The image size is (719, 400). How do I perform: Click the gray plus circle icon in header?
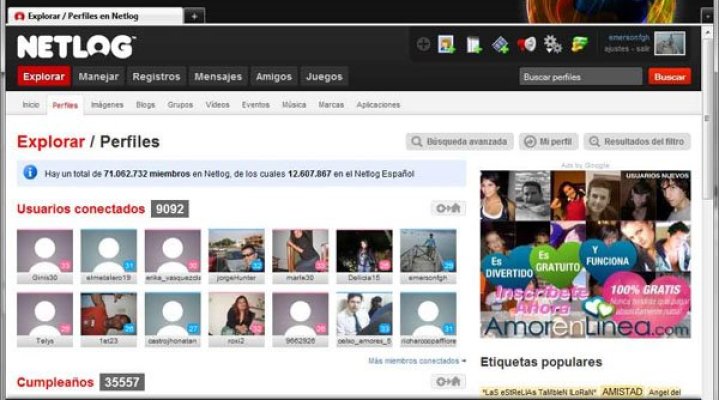[x=423, y=44]
